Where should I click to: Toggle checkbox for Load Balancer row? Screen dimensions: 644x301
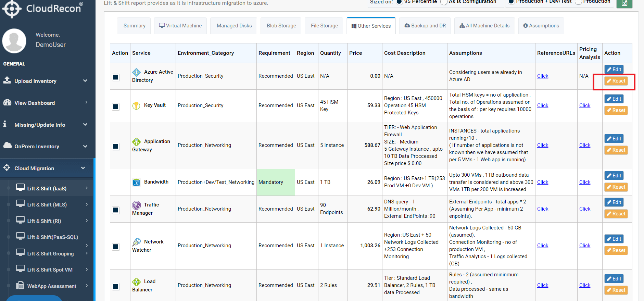(x=116, y=286)
